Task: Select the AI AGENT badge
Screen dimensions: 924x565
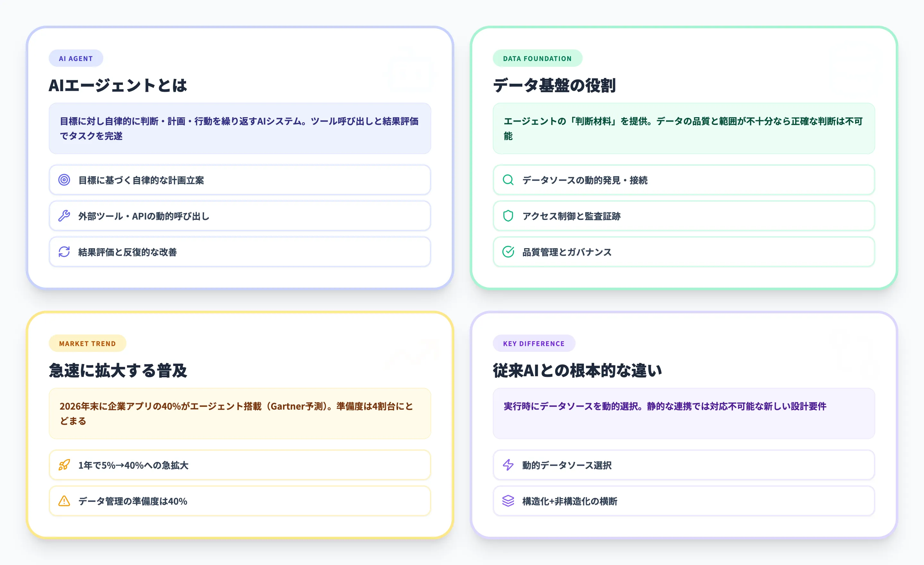Action: coord(76,58)
